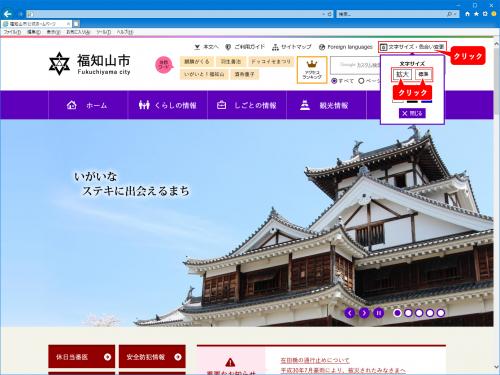Jump to fourth slide indicator dot
This screenshot has height=375, width=500.
430,313
